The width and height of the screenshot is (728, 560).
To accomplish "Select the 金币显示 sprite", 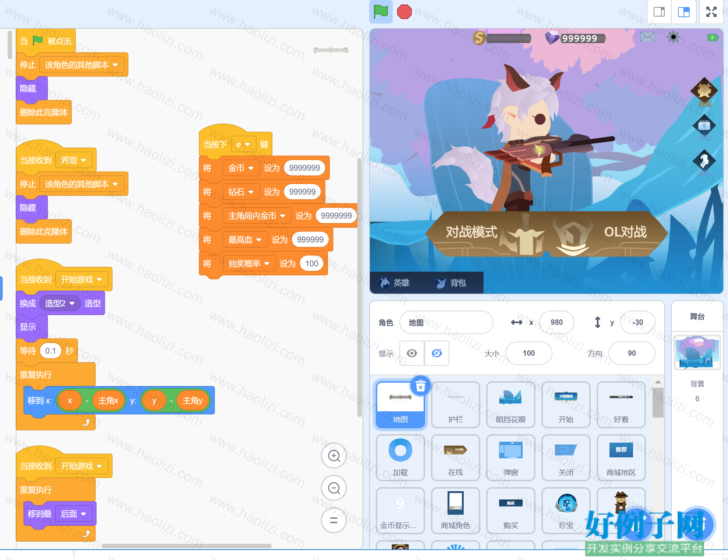I will (x=400, y=510).
